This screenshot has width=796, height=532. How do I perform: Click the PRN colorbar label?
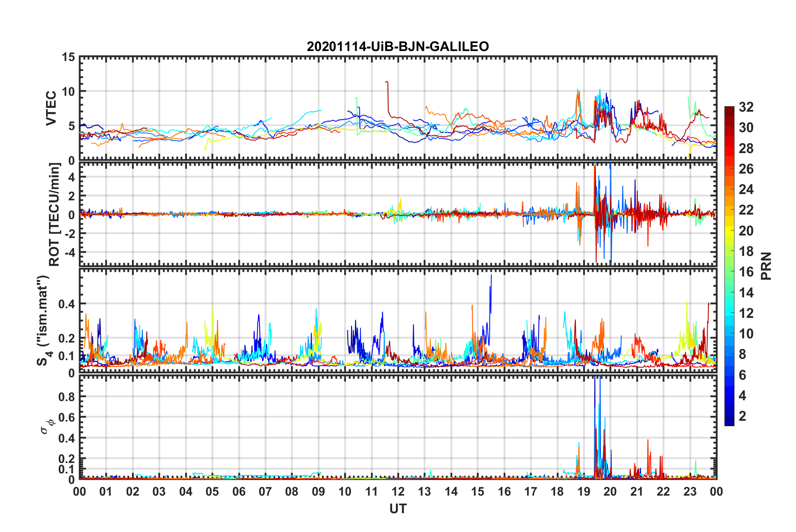[x=766, y=266]
